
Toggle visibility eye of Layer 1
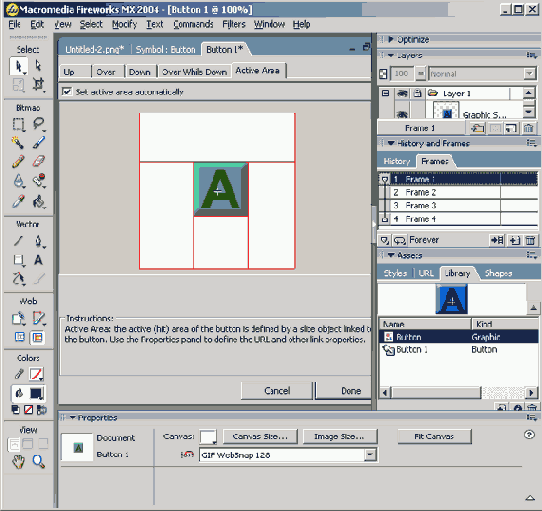click(x=402, y=93)
